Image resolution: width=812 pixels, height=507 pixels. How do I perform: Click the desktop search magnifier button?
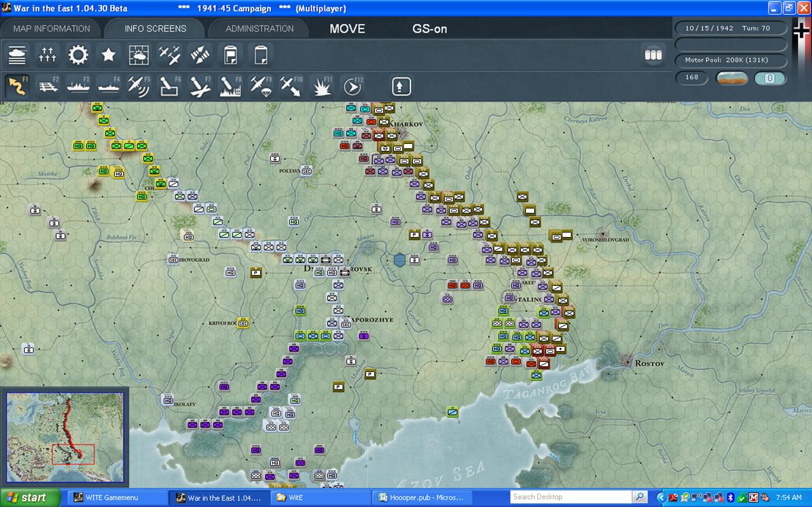coord(639,497)
